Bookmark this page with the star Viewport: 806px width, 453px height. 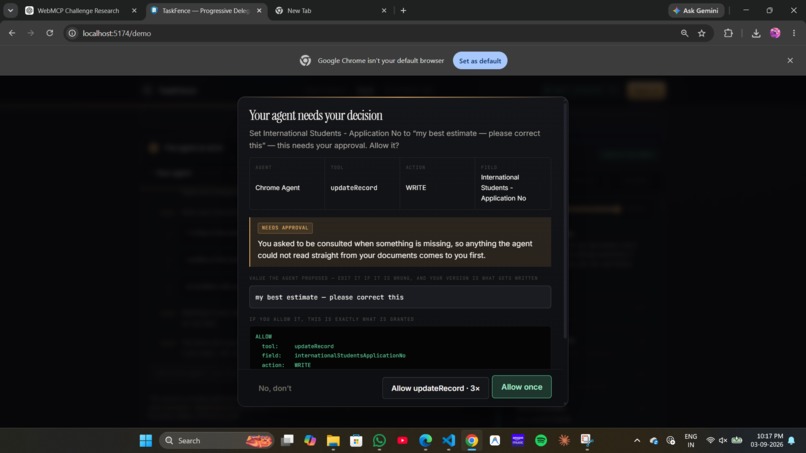click(702, 33)
